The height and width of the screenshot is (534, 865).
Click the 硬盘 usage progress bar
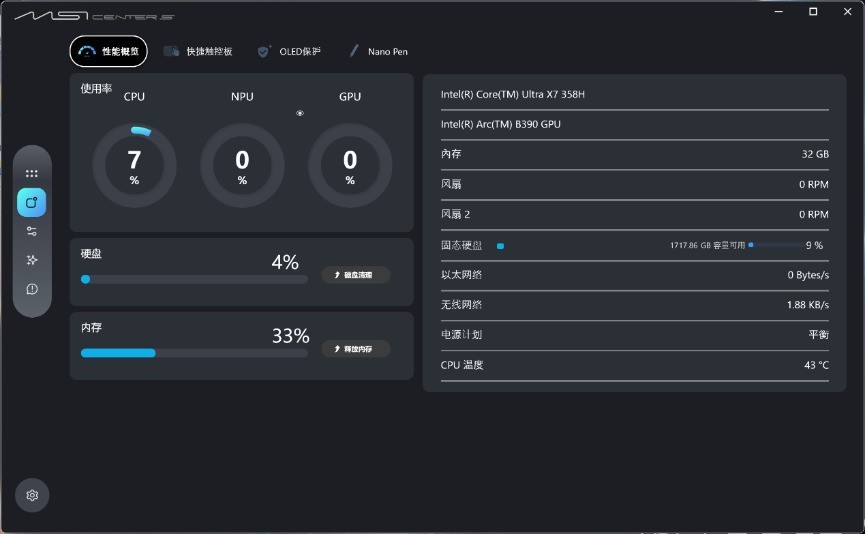coord(194,280)
